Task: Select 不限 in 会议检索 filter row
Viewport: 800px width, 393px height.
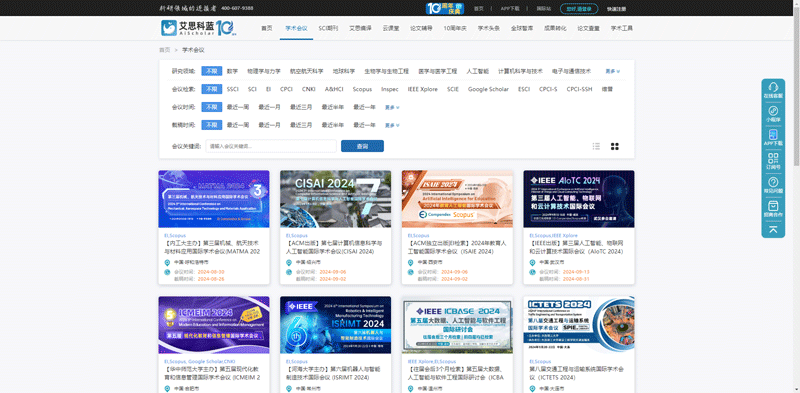Action: point(211,89)
